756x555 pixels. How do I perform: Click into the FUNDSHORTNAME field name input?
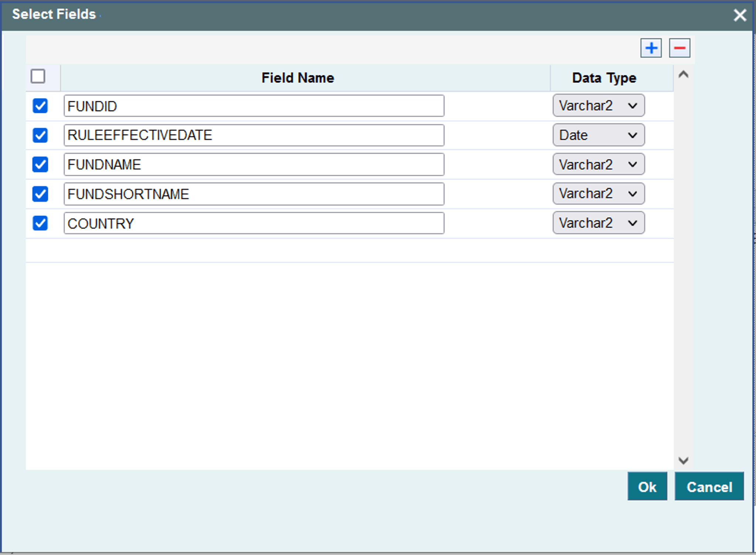coord(253,194)
